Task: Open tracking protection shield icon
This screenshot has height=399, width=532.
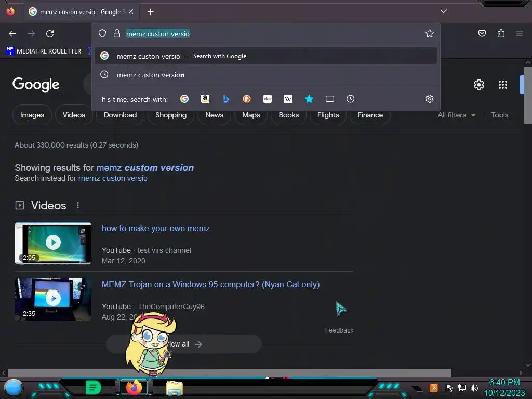Action: tap(102, 33)
